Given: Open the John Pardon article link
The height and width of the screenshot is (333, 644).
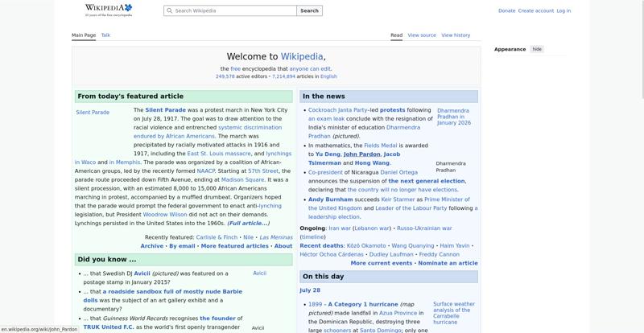Looking at the screenshot, I should click(x=361, y=154).
